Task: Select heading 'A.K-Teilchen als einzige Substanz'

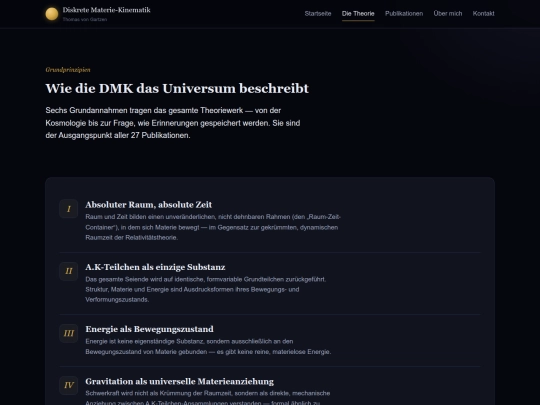Action: (x=155, y=267)
